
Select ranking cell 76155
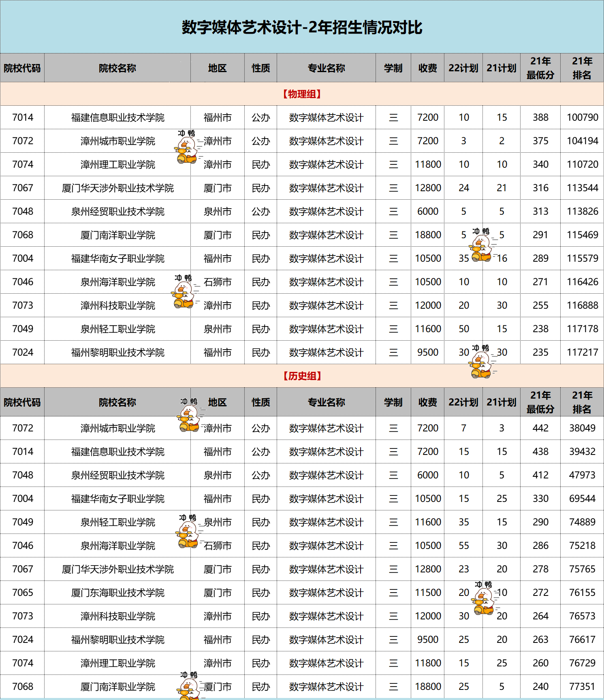point(582,593)
